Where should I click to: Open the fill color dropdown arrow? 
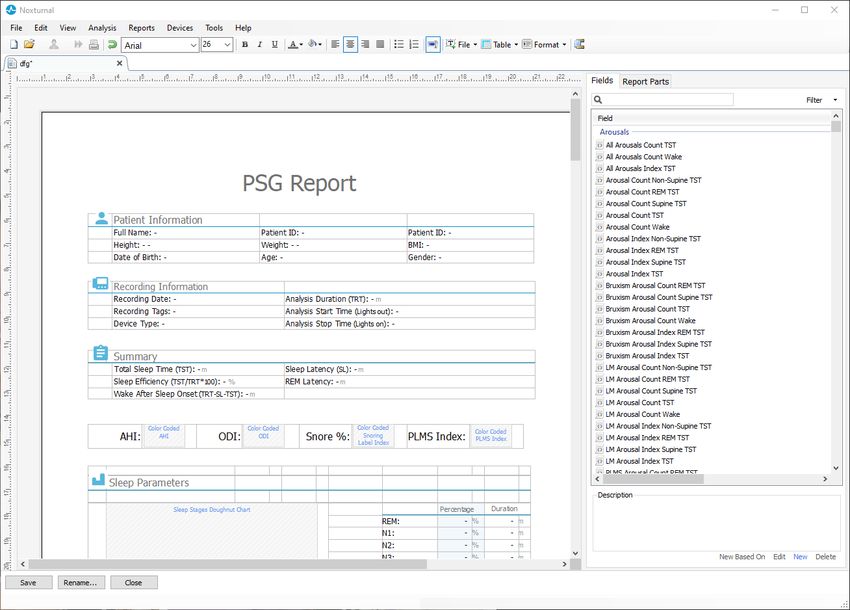click(x=320, y=44)
